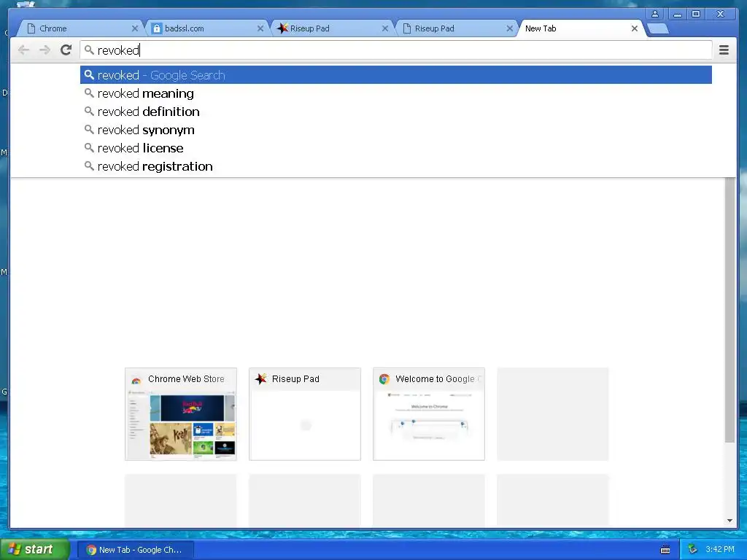Choose the 'revoked registration' suggestion

[396, 166]
